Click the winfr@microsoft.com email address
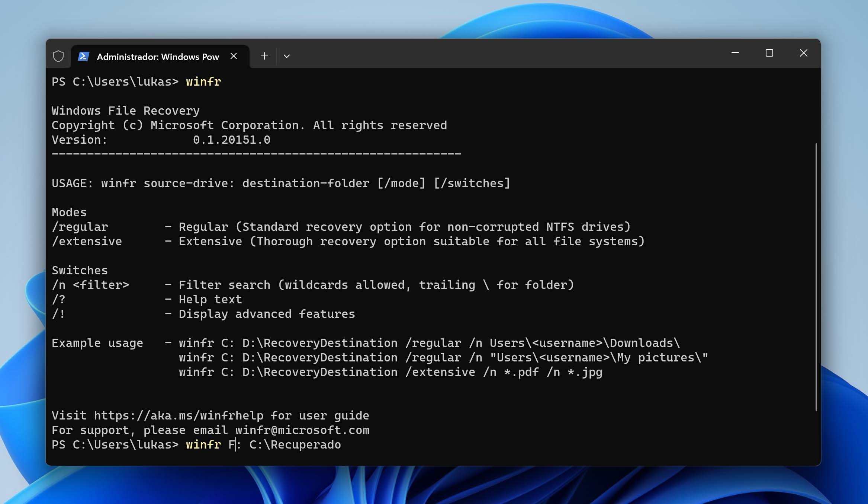This screenshot has height=504, width=868. point(302,430)
